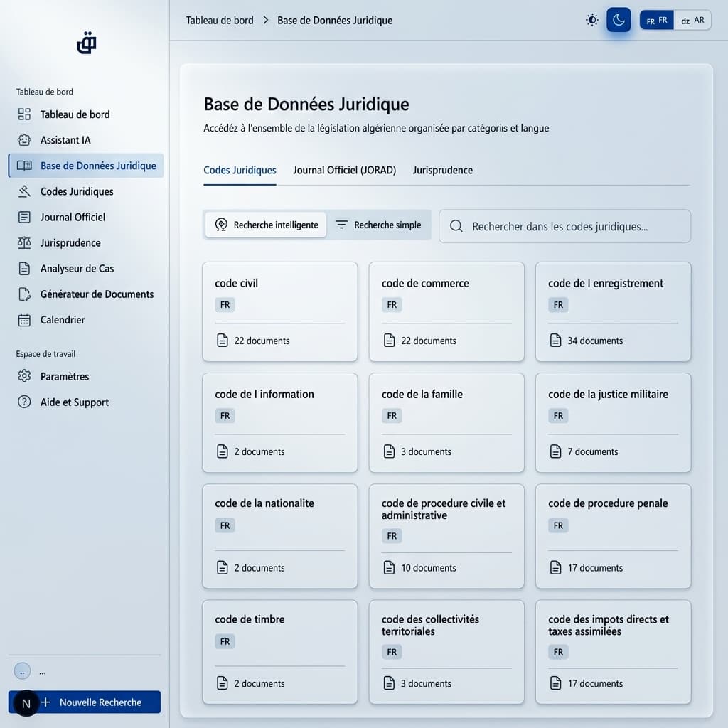Click the Paramètres gear icon

(x=24, y=376)
